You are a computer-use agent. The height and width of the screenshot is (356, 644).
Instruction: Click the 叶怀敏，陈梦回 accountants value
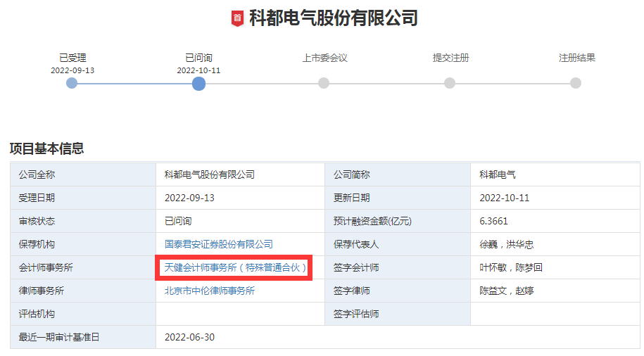511,268
